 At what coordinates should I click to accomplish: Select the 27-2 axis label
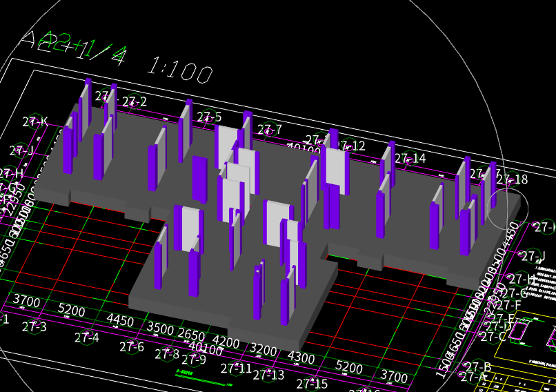(x=135, y=102)
